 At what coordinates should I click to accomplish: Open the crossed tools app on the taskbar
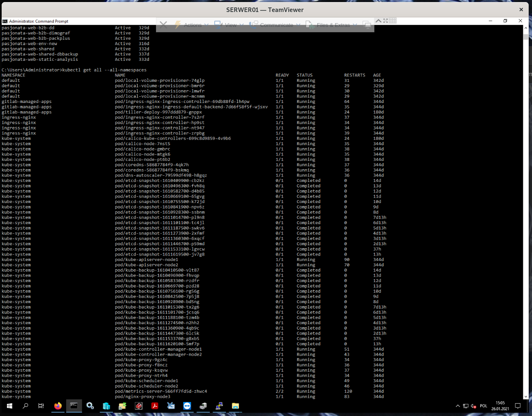click(171, 406)
